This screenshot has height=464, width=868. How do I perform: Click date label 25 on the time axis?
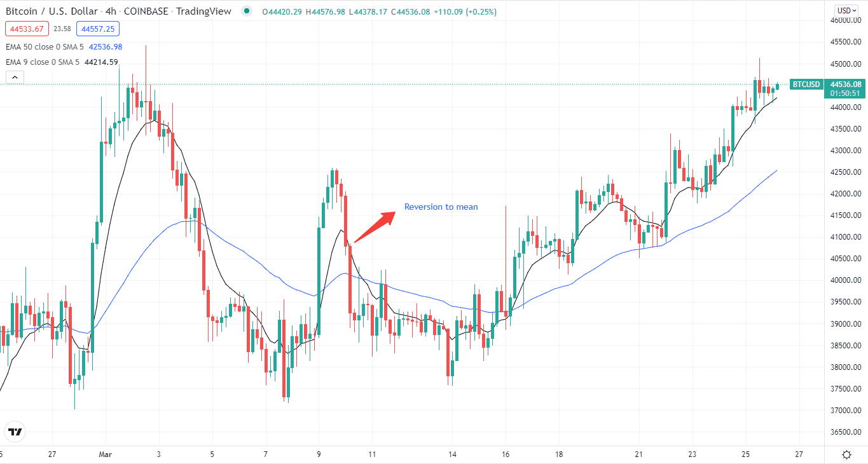pyautogui.click(x=746, y=454)
